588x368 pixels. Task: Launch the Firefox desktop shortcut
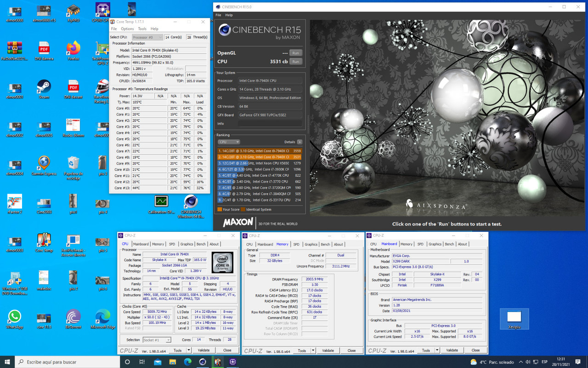(73, 51)
